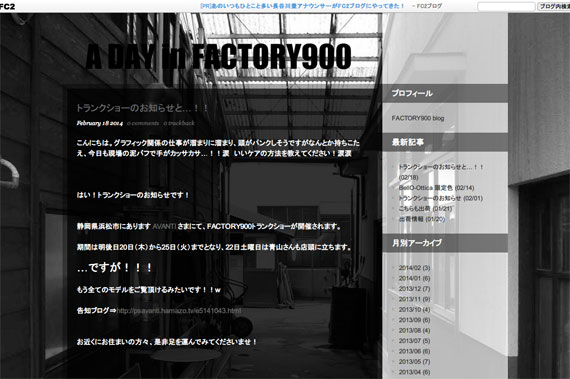Open recent article トランクショーのお知らせ (02/01)
The width and height of the screenshot is (570, 379).
(441, 198)
